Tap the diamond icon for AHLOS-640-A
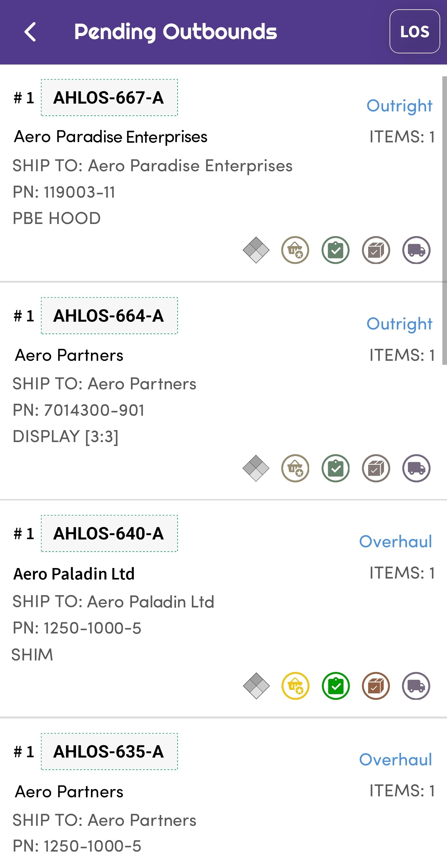Screen dimensions: 447x868 click(x=256, y=686)
